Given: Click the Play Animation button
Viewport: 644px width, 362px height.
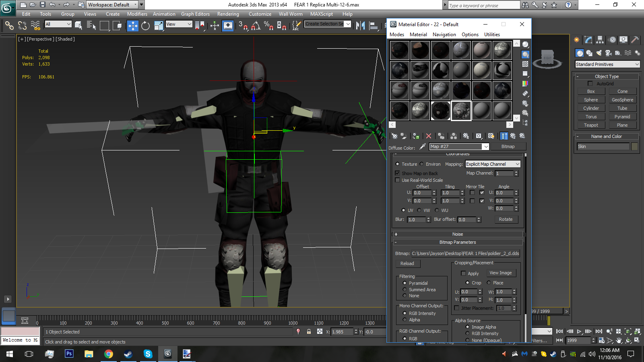Looking at the screenshot, I should [579, 331].
